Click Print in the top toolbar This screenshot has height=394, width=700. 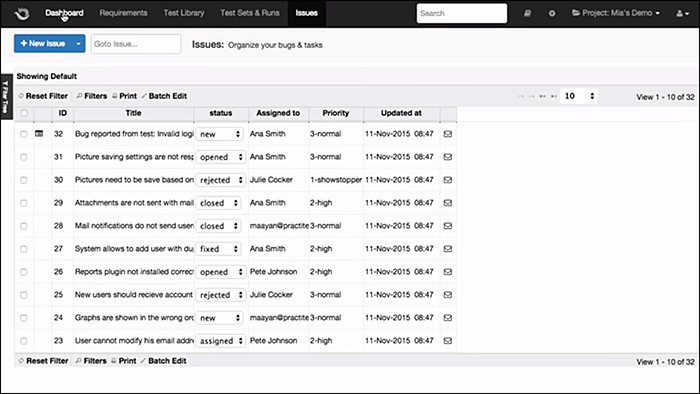coord(125,96)
